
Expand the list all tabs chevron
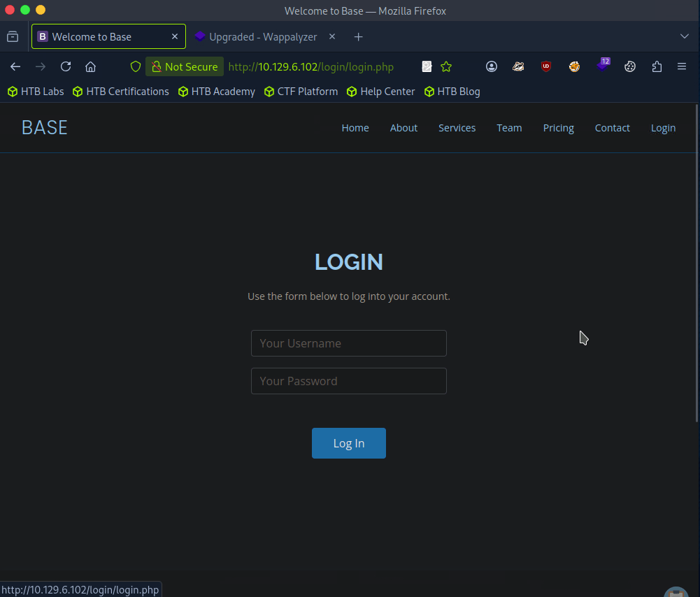tap(685, 36)
